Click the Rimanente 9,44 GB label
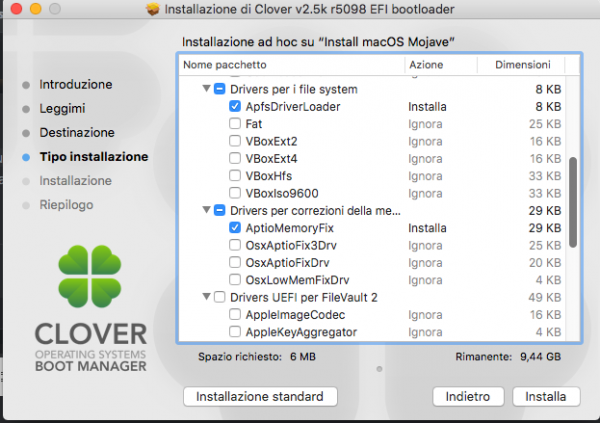This screenshot has height=423, width=600. pyautogui.click(x=508, y=357)
